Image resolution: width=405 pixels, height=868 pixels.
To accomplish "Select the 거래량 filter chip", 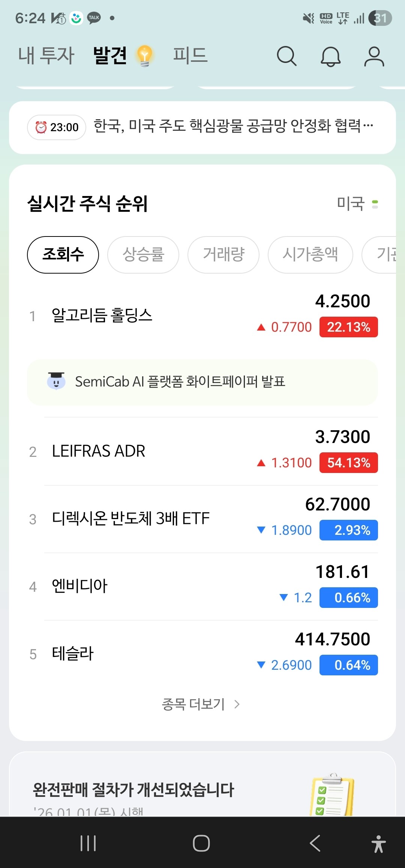I will 223,255.
